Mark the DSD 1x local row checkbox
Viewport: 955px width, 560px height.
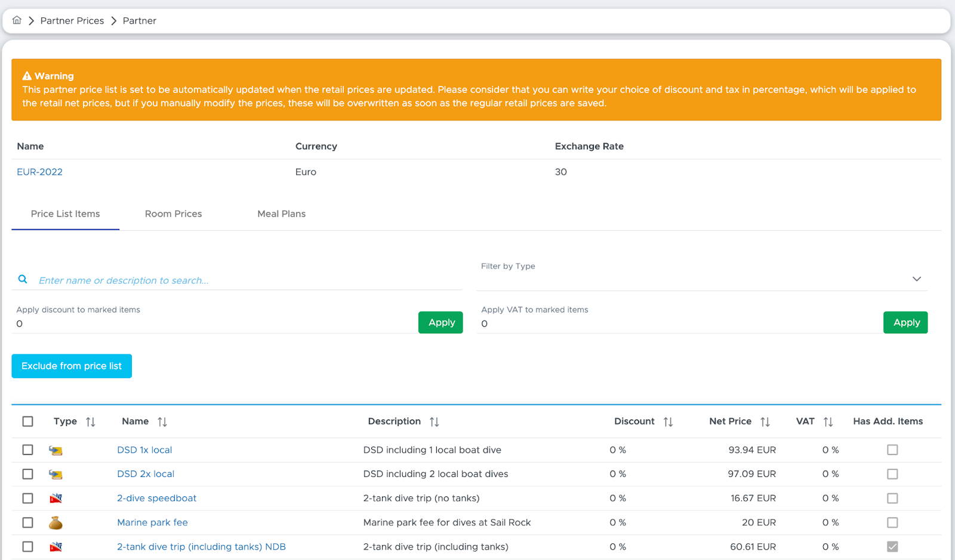point(27,450)
